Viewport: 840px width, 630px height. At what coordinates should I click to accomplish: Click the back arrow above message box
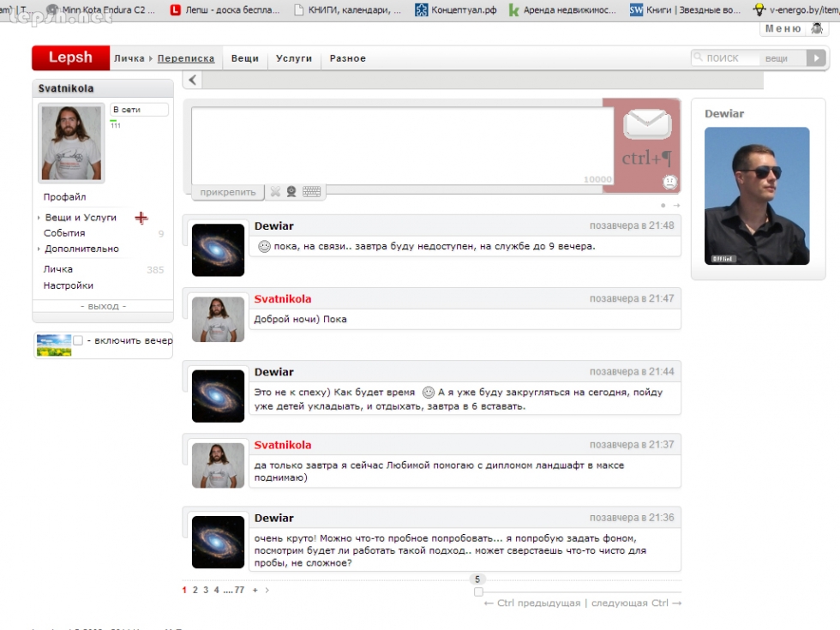click(x=192, y=81)
